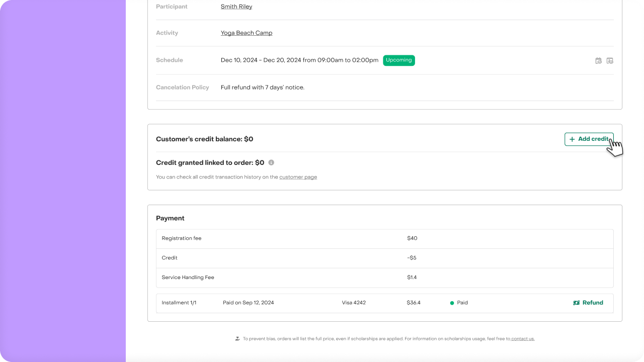Click the green Upcoming badge
This screenshot has width=644, height=362.
(399, 60)
